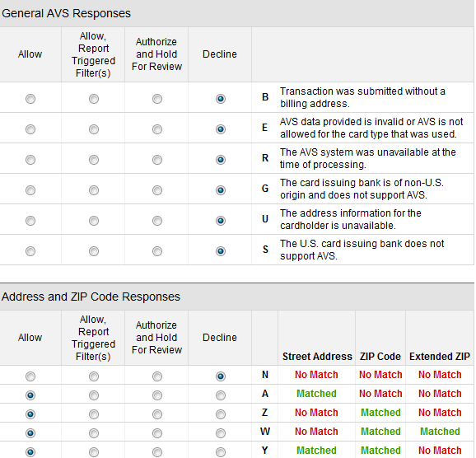The image size is (476, 458).
Task: Set response G to Authorize and Hold
Action: [157, 190]
